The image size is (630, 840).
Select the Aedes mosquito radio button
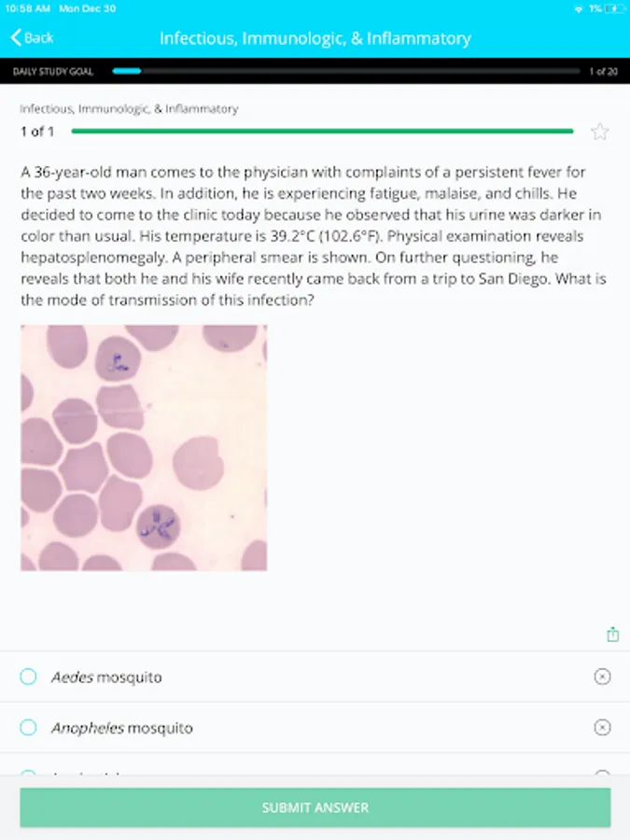[x=29, y=677]
